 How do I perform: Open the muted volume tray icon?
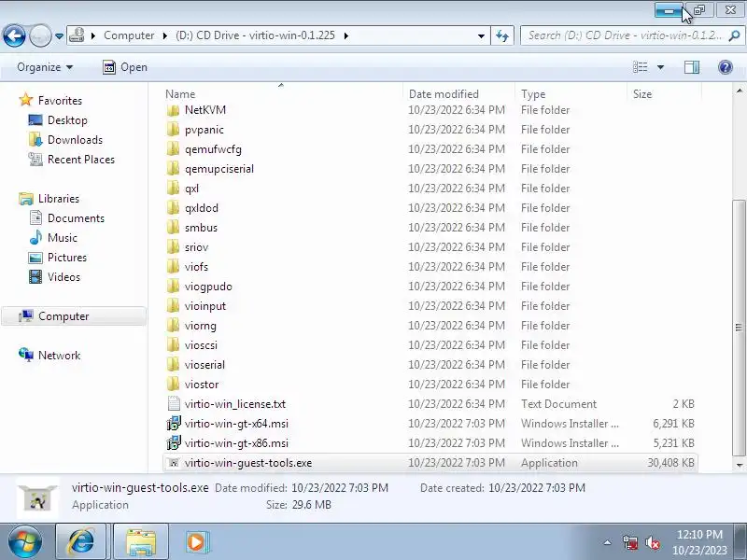point(652,542)
